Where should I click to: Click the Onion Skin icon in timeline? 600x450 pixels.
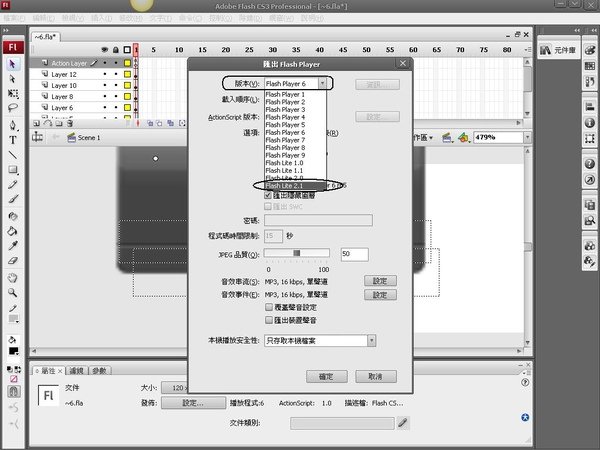[x=150, y=123]
